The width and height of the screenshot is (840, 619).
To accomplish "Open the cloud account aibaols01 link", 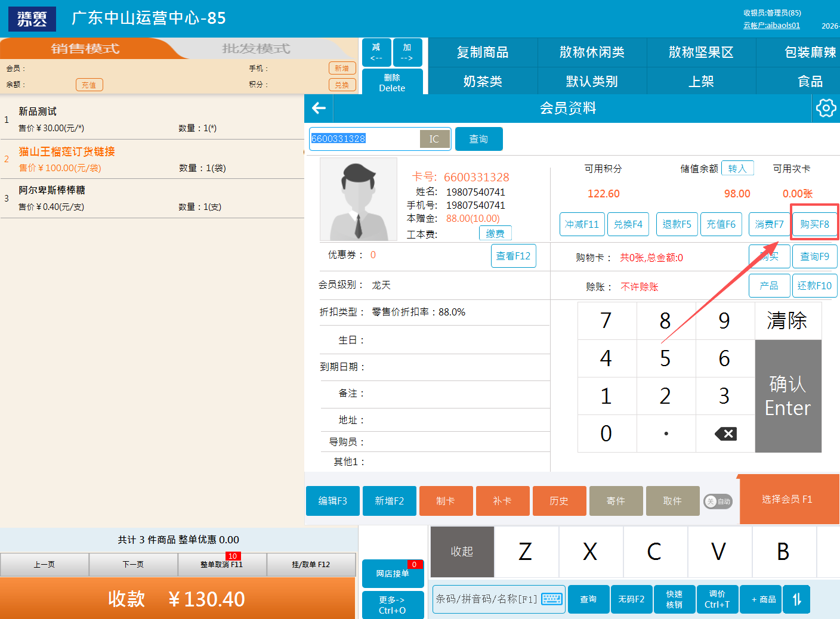I will pyautogui.click(x=771, y=26).
